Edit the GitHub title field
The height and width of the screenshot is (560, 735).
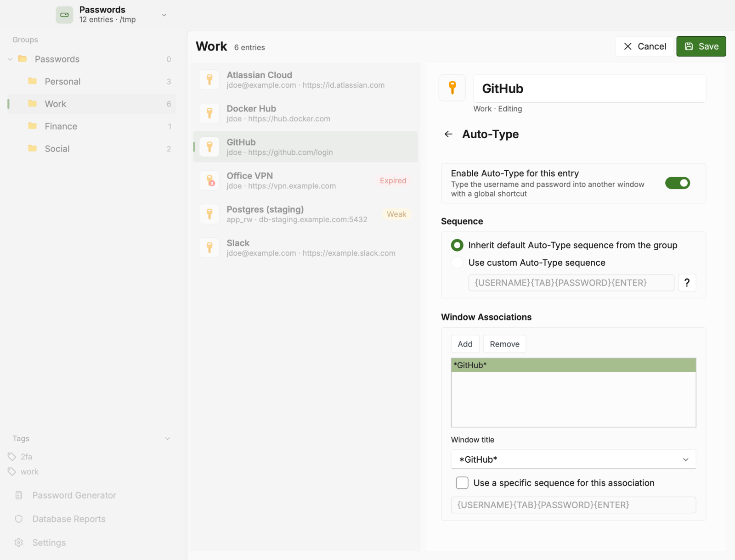pyautogui.click(x=589, y=89)
